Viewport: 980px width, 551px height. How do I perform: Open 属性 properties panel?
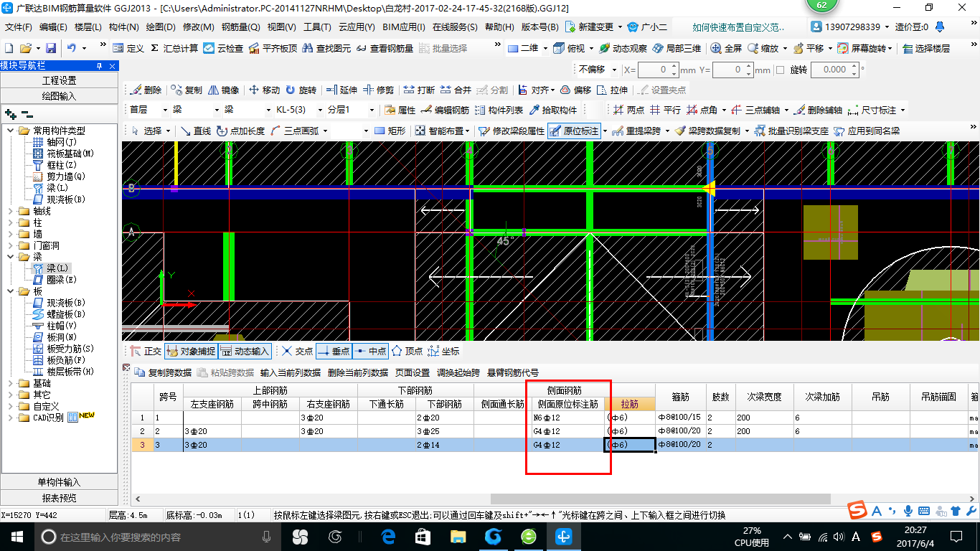coord(400,110)
